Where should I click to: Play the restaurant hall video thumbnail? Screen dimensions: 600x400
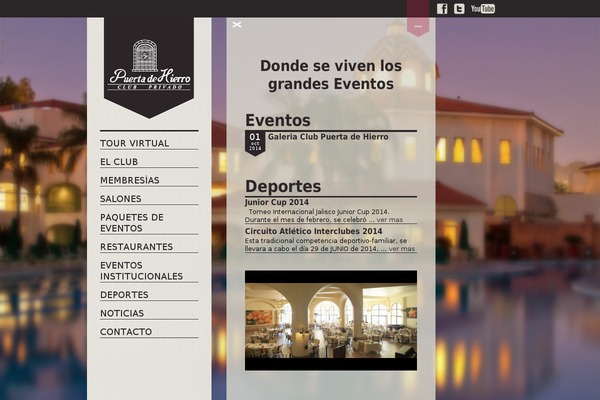[331, 320]
